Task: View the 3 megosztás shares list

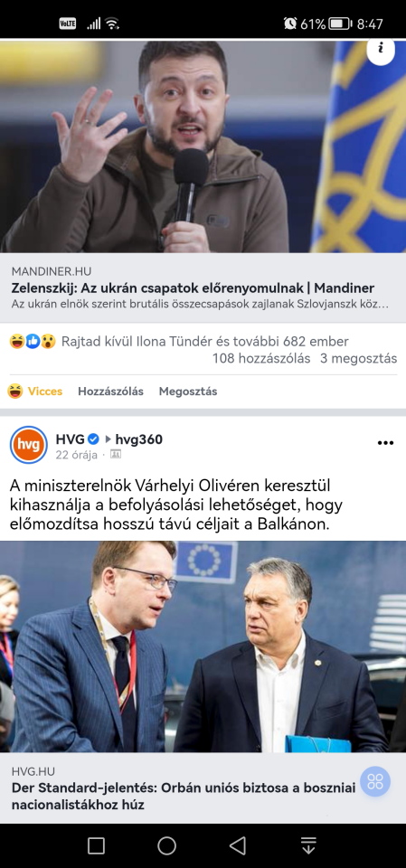Action: [x=358, y=358]
